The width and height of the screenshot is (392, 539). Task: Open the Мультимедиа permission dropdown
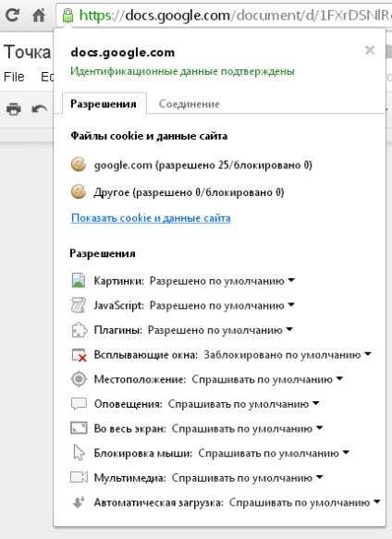pos(247,478)
